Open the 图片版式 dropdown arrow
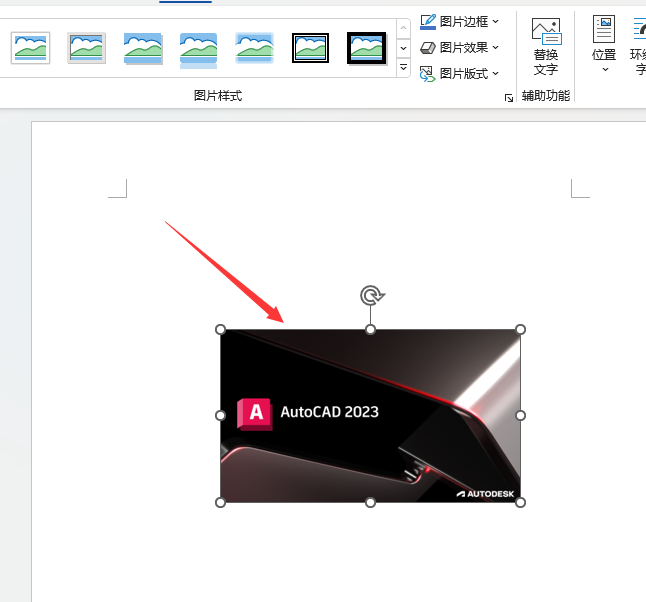The height and width of the screenshot is (602, 646). pos(496,74)
